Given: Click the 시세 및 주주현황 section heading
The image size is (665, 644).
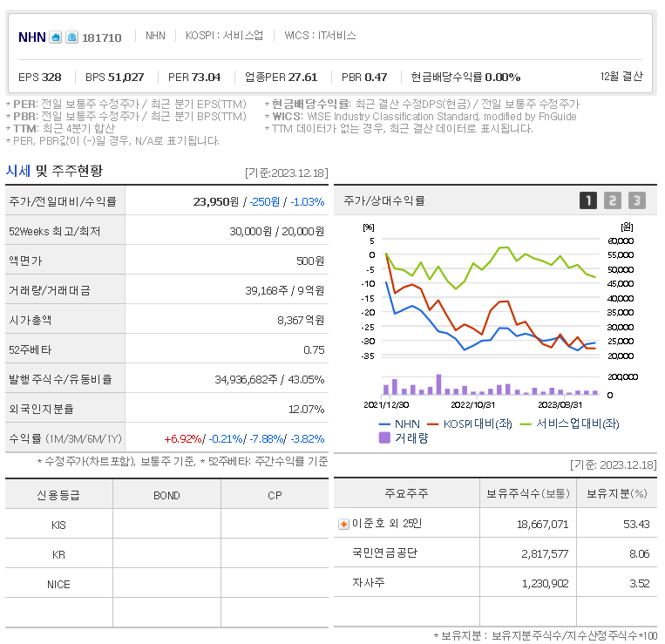Looking at the screenshot, I should point(54,171).
